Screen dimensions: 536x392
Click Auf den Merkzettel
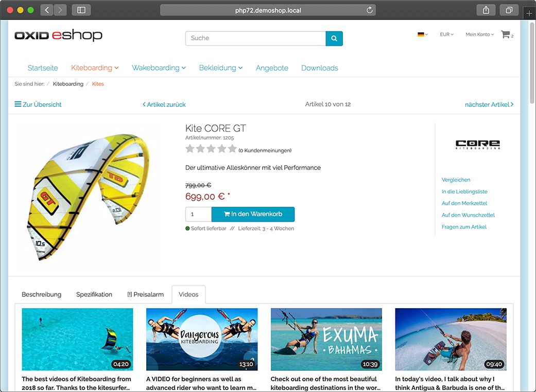464,204
